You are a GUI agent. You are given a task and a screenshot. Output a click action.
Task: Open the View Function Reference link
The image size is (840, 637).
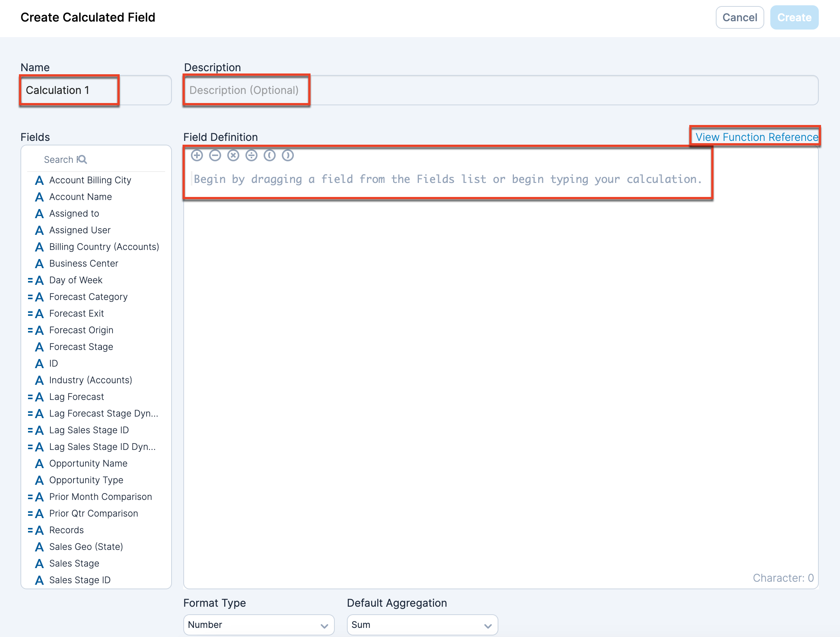coord(756,137)
